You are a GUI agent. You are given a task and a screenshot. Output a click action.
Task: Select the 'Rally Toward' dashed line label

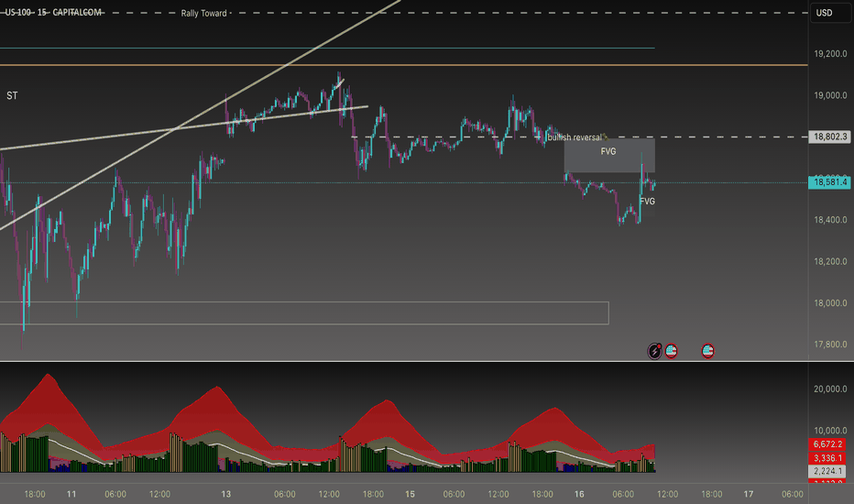click(x=203, y=13)
